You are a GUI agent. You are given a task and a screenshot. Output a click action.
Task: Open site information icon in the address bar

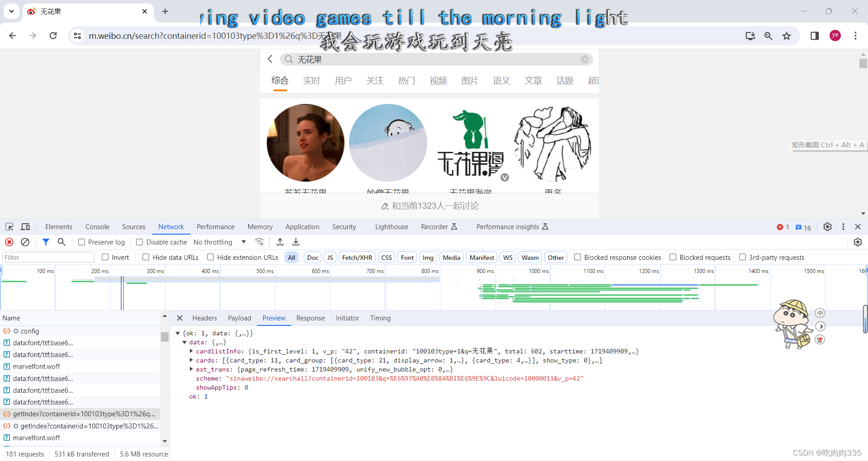pos(77,36)
